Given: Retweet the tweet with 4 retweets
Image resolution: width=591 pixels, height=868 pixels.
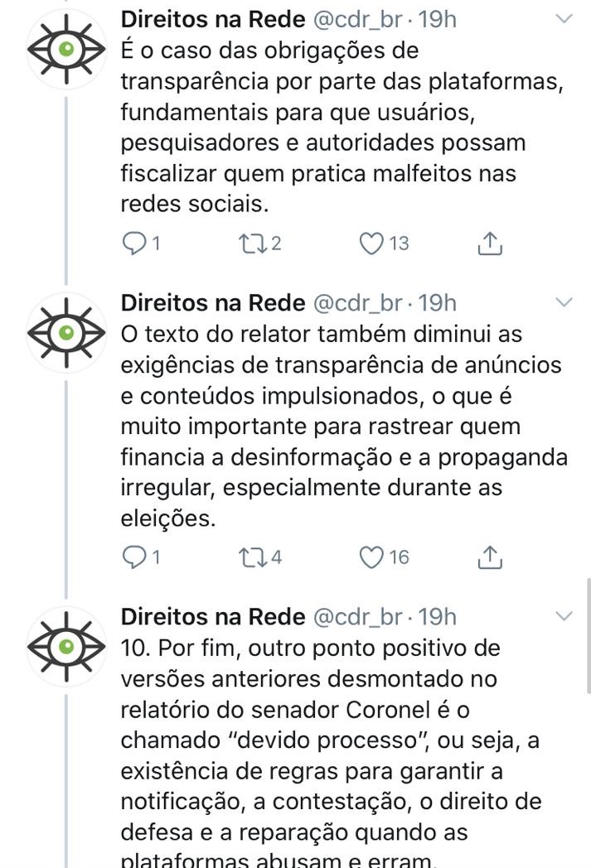Looking at the screenshot, I should click(x=249, y=557).
